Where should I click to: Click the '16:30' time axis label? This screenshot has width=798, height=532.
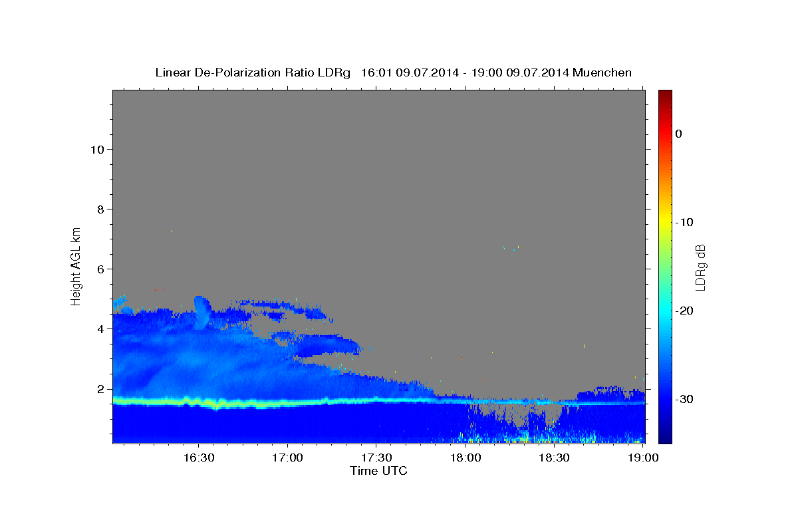point(199,458)
